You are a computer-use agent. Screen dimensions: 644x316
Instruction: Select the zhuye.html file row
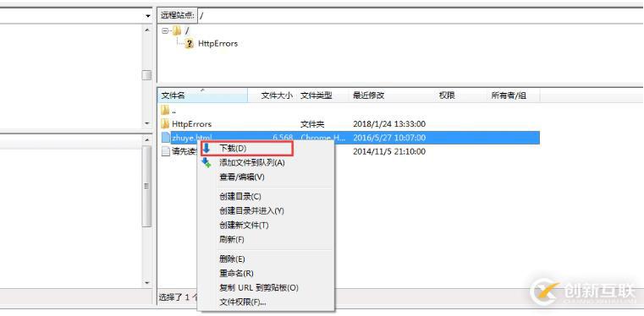point(349,138)
